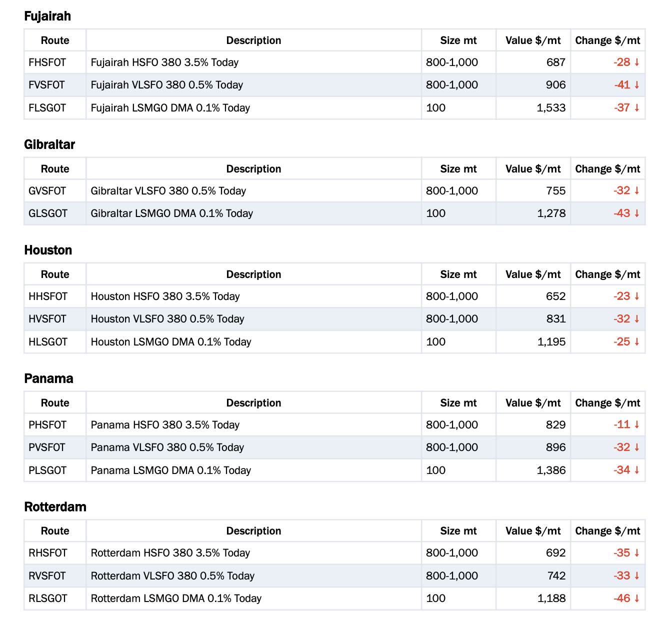Image resolution: width=672 pixels, height=635 pixels.
Task: Click the Gibraltar table Route header
Action: [55, 169]
